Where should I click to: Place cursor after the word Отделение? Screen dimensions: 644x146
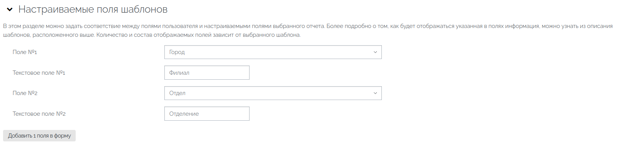point(200,114)
